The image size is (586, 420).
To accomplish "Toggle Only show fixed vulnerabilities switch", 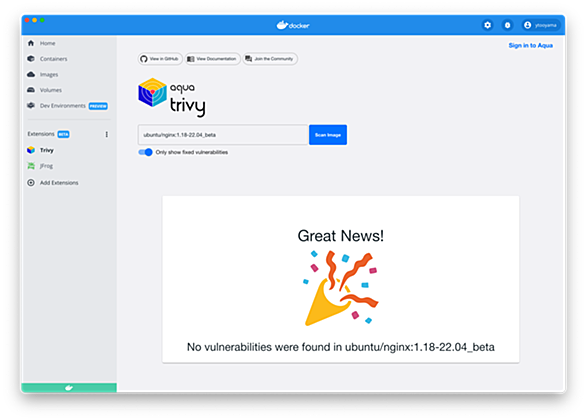I will pos(145,152).
